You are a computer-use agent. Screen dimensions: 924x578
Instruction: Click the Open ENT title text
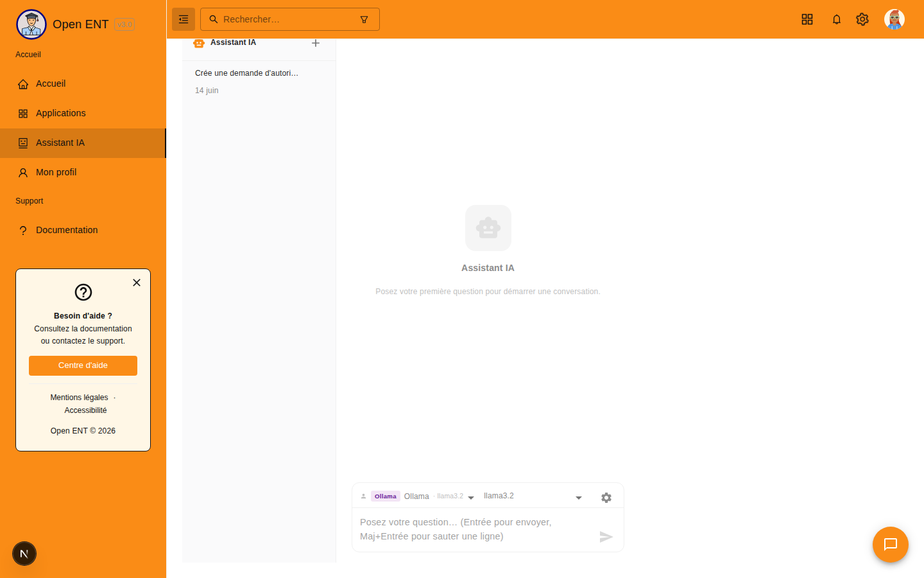pos(81,24)
